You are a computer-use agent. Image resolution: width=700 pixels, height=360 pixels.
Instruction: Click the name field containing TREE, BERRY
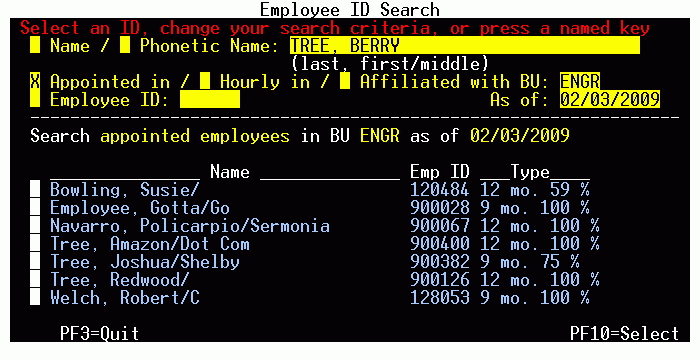point(465,46)
